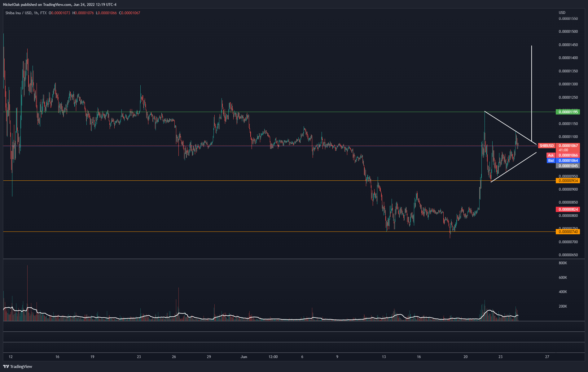Screen dimensions: 588x372
Task: Click the orange 0.00000934 price tag
Action: (x=568, y=181)
